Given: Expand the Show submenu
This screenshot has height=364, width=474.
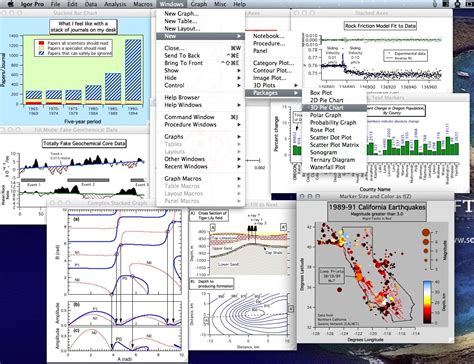Looking at the screenshot, I should point(200,70).
